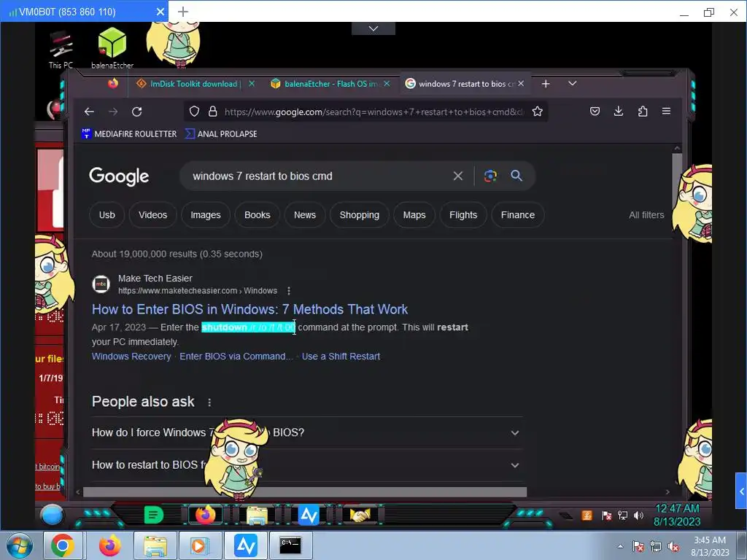Viewport: 747px width, 560px height.
Task: Go back using the Firefox back arrow
Action: coord(89,112)
